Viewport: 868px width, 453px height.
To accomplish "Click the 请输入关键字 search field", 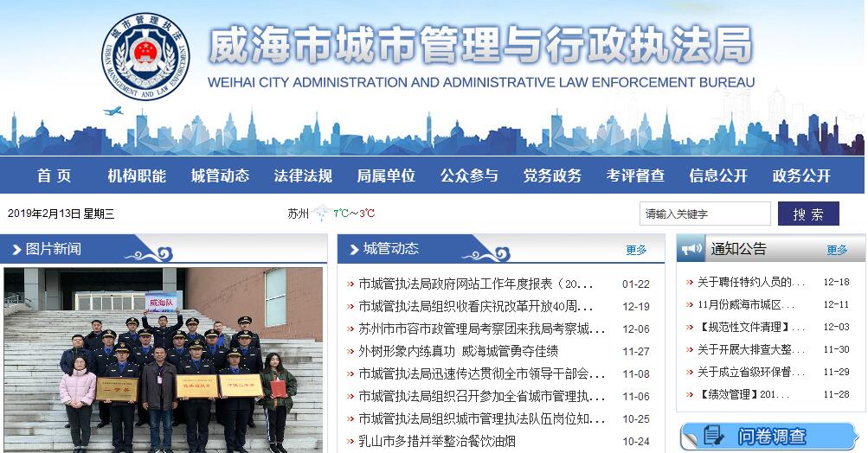I will tap(705, 214).
